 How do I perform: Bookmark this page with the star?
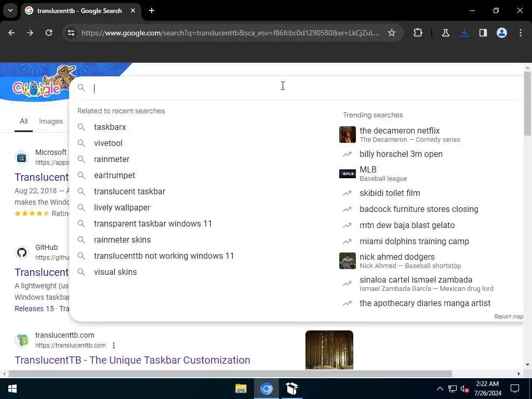click(x=392, y=33)
